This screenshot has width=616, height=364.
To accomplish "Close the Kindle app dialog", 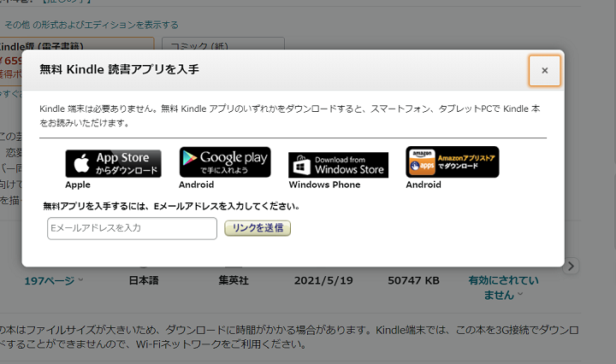I will coord(544,71).
